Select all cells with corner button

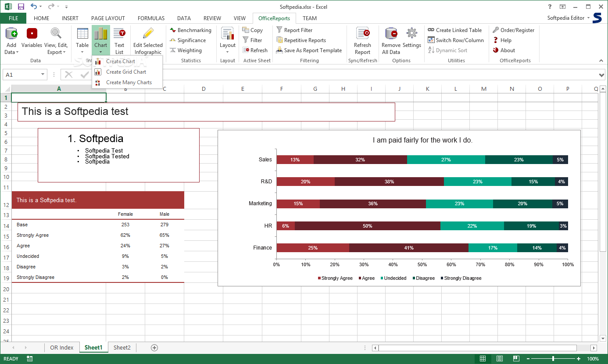(6, 89)
